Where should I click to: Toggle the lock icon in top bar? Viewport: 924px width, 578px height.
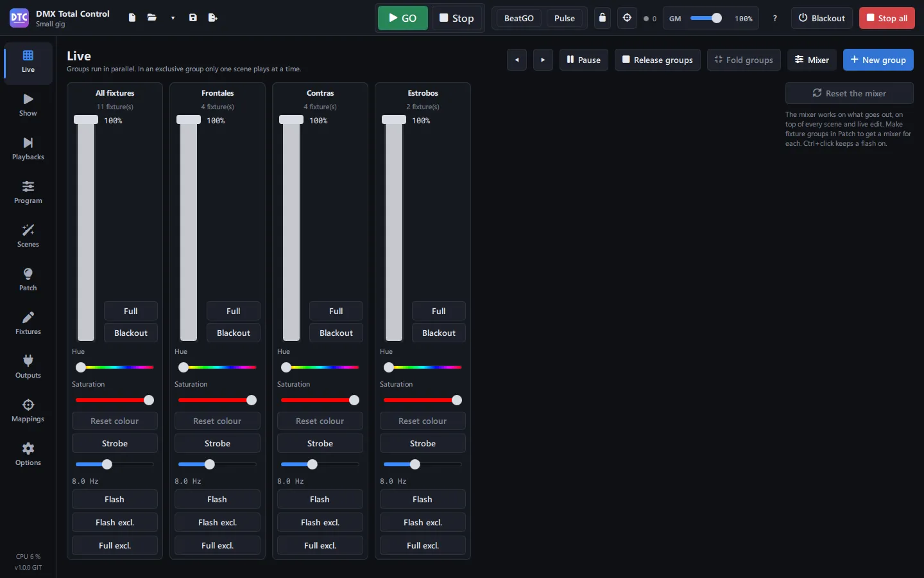[603, 18]
